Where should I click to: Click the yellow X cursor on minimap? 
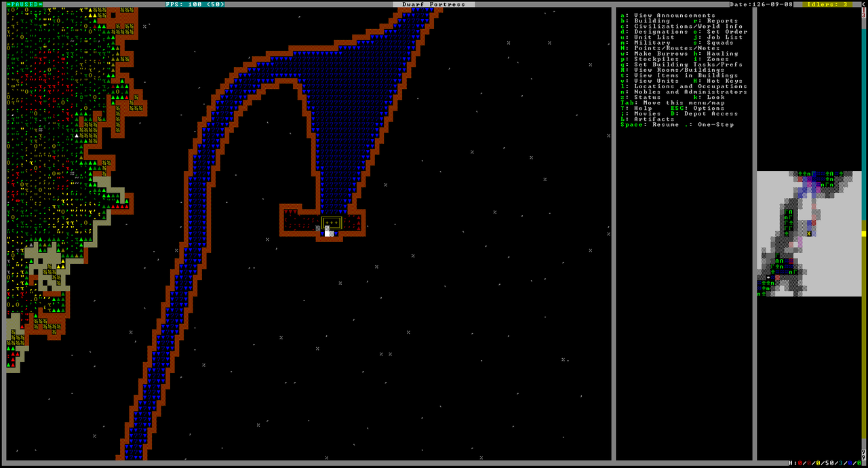pos(809,233)
